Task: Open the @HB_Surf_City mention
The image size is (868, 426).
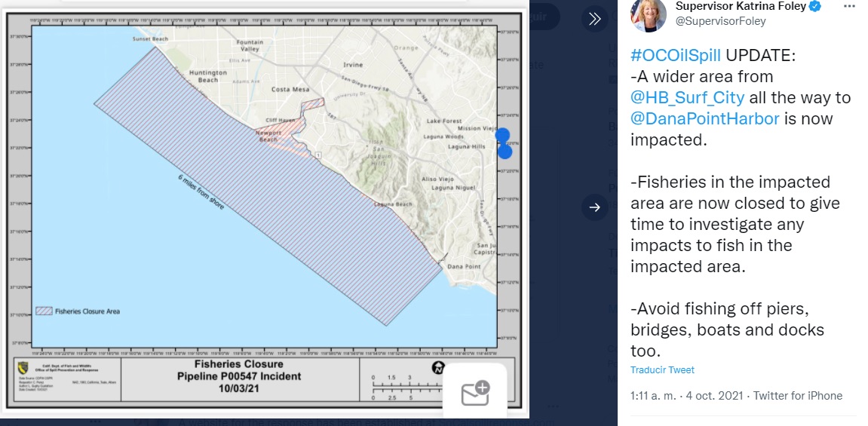Action: [x=688, y=98]
